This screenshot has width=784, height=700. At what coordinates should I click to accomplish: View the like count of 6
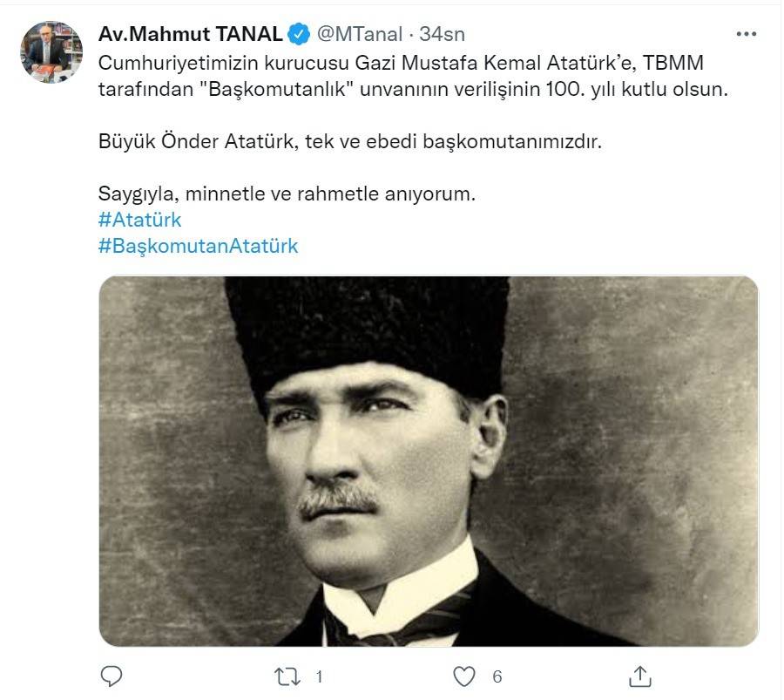tap(497, 677)
